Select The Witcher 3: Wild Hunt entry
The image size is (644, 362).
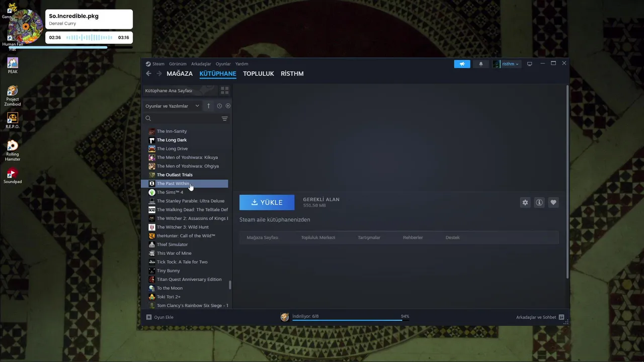coord(185,227)
